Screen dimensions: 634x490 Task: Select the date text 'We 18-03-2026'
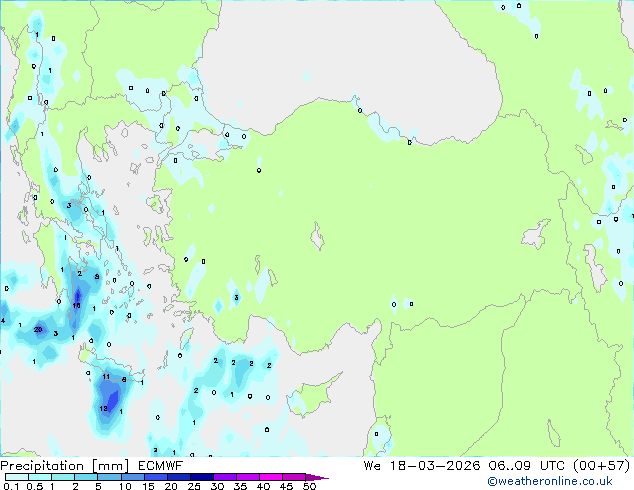pyautogui.click(x=422, y=466)
